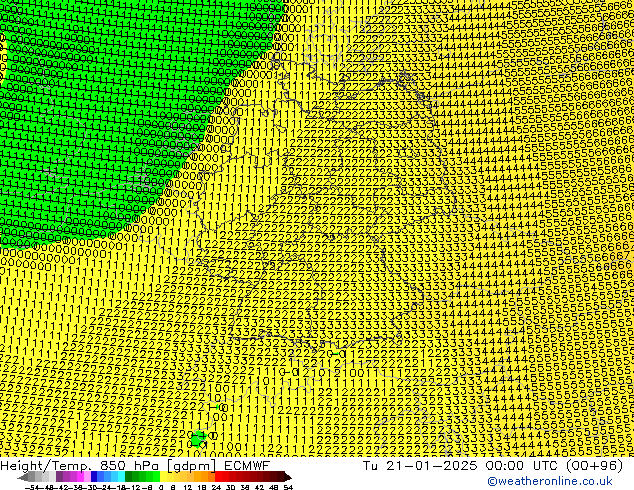The height and width of the screenshot is (490, 634).
Task: Click the 'Tu 21-01-2025' date text
Action: pyautogui.click(x=420, y=466)
